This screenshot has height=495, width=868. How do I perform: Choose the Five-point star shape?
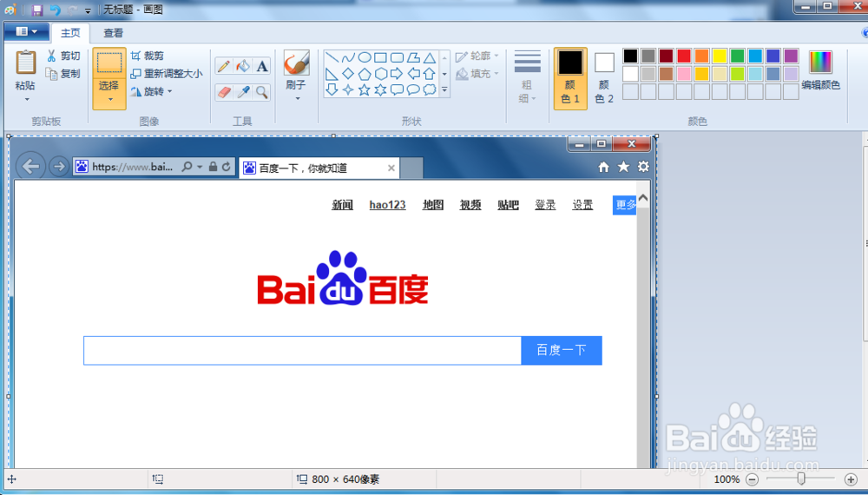click(x=365, y=89)
